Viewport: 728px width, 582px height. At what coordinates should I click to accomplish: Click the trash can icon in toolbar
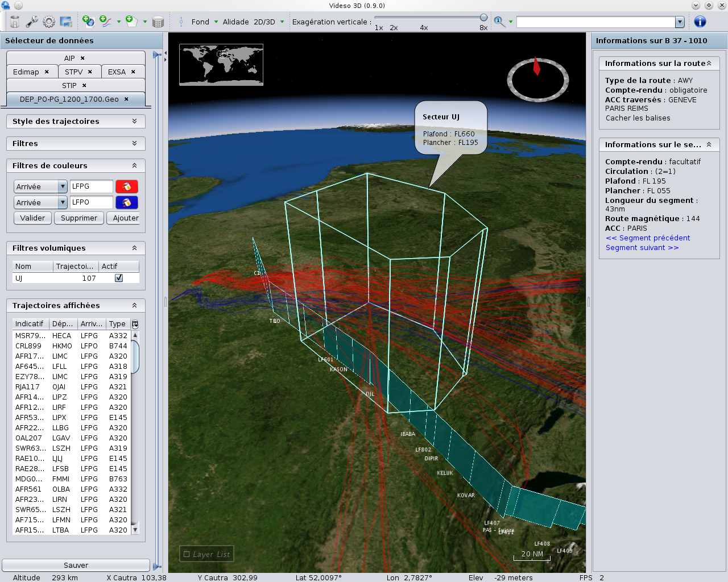pyautogui.click(x=15, y=22)
